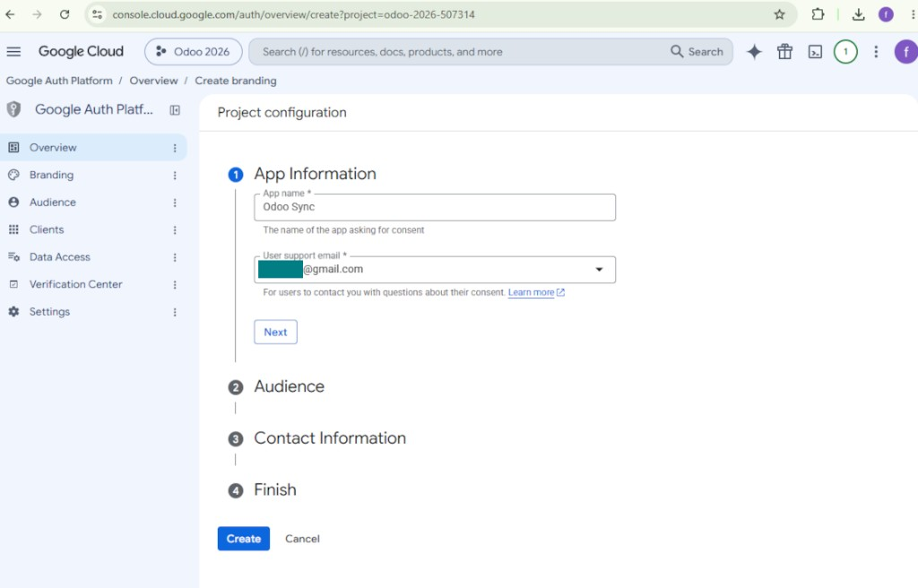Reload the current page

tap(65, 14)
